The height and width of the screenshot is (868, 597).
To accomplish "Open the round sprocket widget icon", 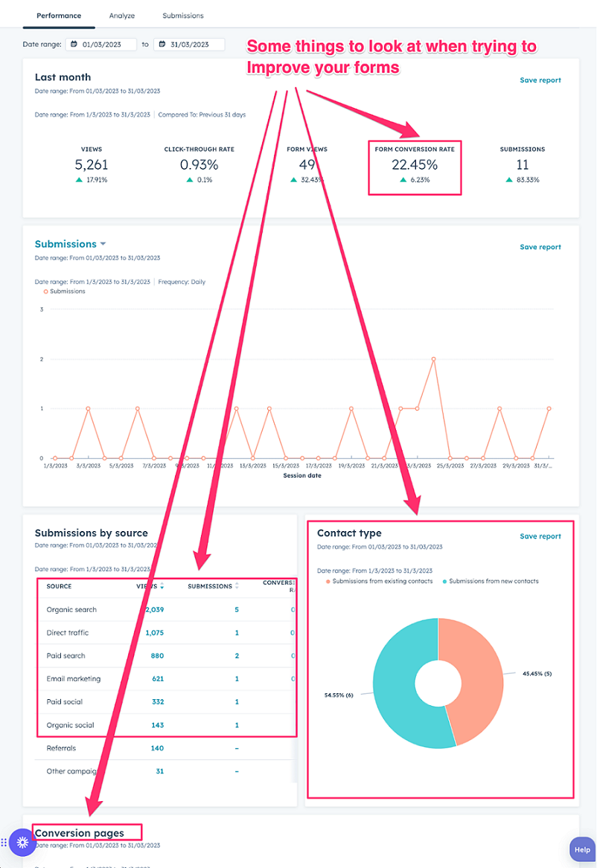I will click(22, 843).
